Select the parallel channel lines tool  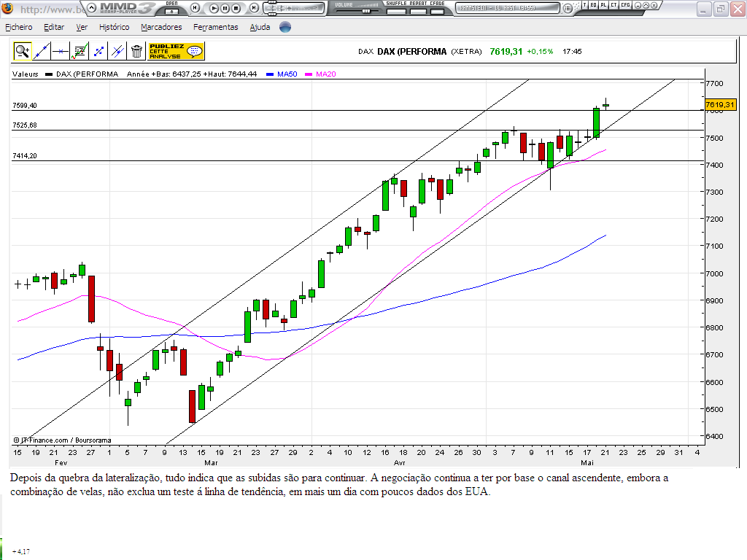117,51
